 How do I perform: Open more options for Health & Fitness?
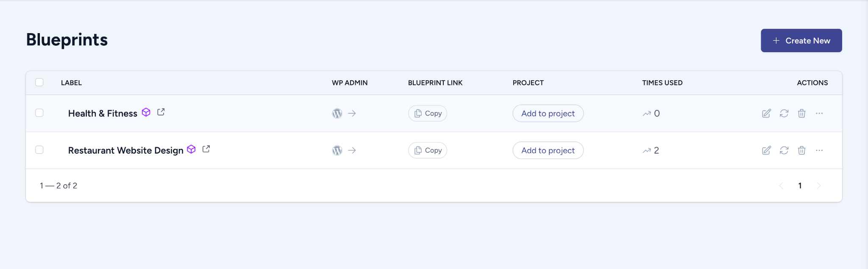pos(820,113)
